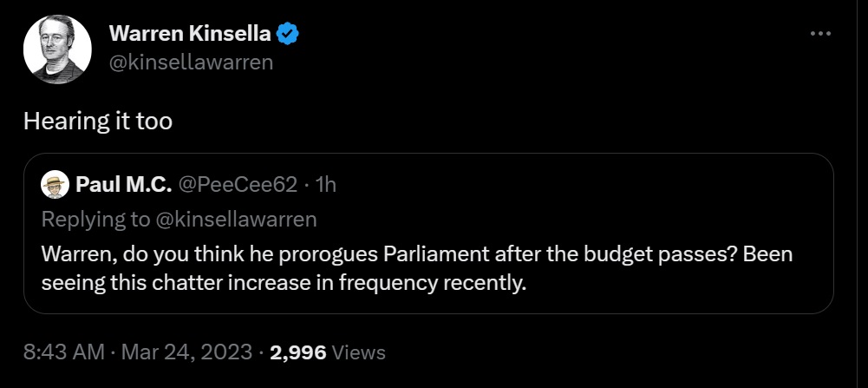868x388 pixels.
Task: Open the tweet's three-dot More menu
Action: tap(819, 33)
